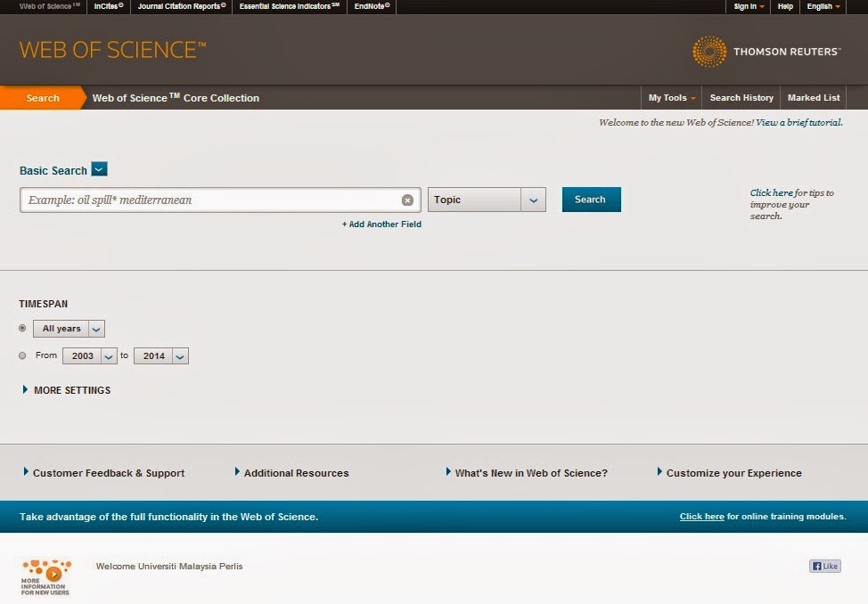This screenshot has width=868, height=604.
Task: Click into the Basic Search text field
Action: [210, 200]
